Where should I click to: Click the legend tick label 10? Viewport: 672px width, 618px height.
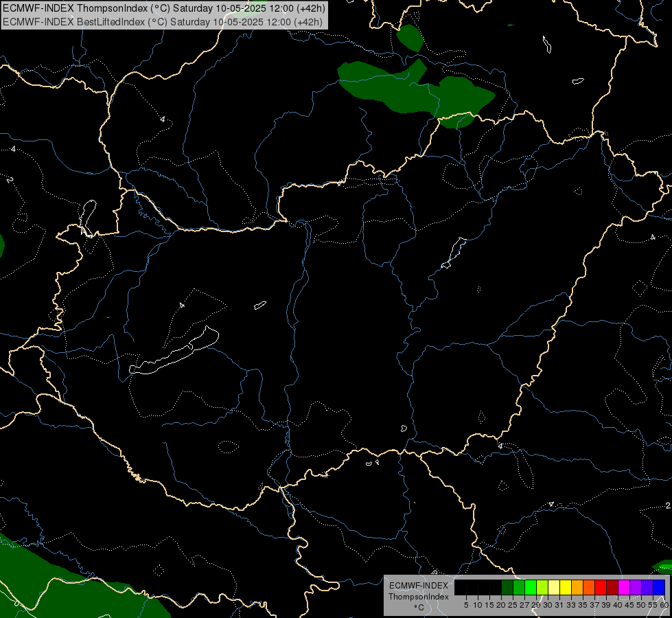(478, 605)
